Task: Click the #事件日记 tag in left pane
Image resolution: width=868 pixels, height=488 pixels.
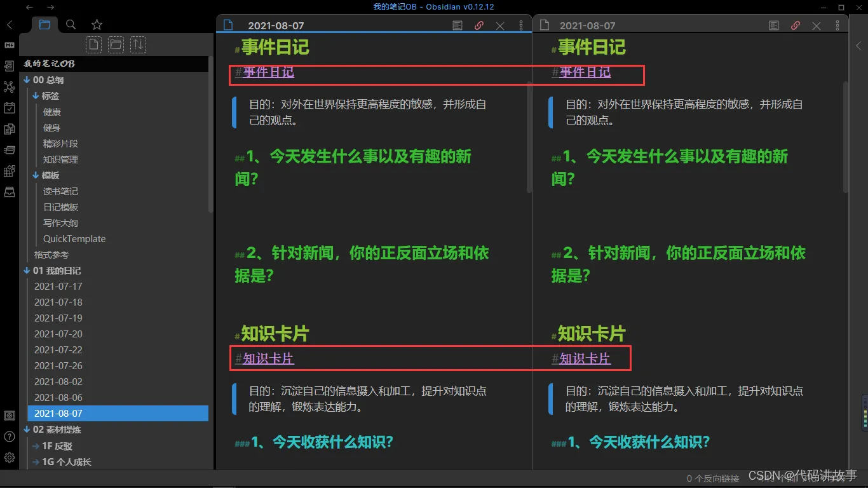Action: [x=265, y=72]
